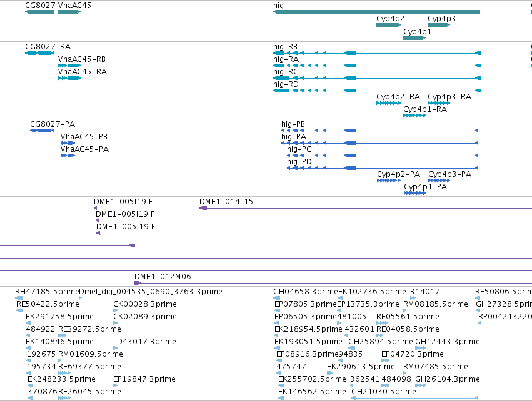The width and height of the screenshot is (532, 401).
Task: Click the Cyp4p3 gene label
Action: (441, 19)
